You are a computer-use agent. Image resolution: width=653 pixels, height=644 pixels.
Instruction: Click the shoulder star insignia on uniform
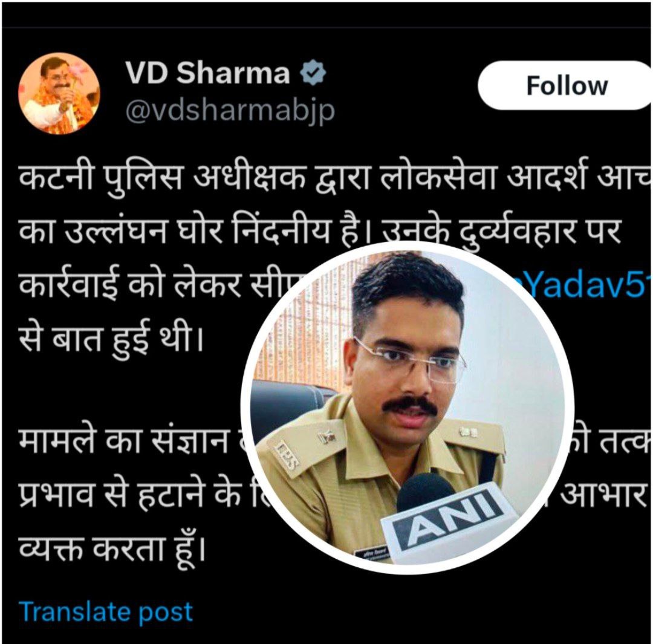click(467, 433)
